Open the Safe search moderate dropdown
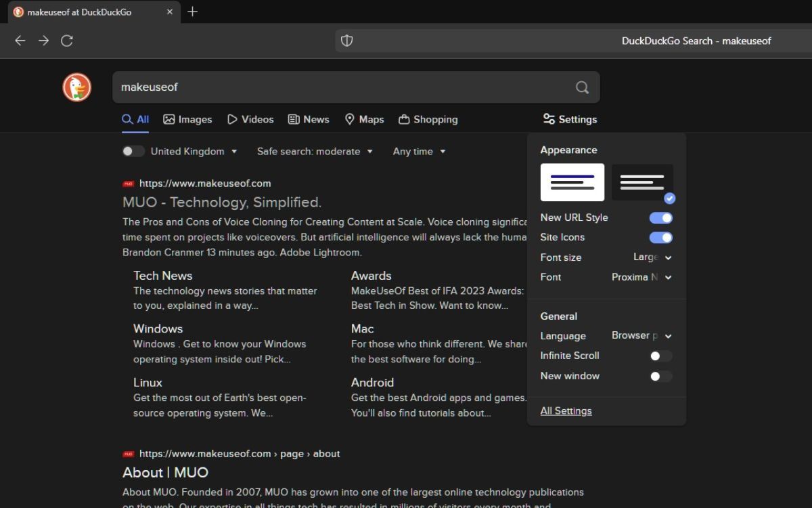812x508 pixels. [315, 151]
